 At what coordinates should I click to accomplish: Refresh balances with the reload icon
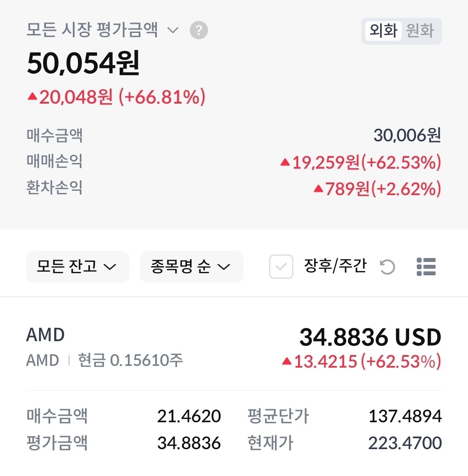387,267
